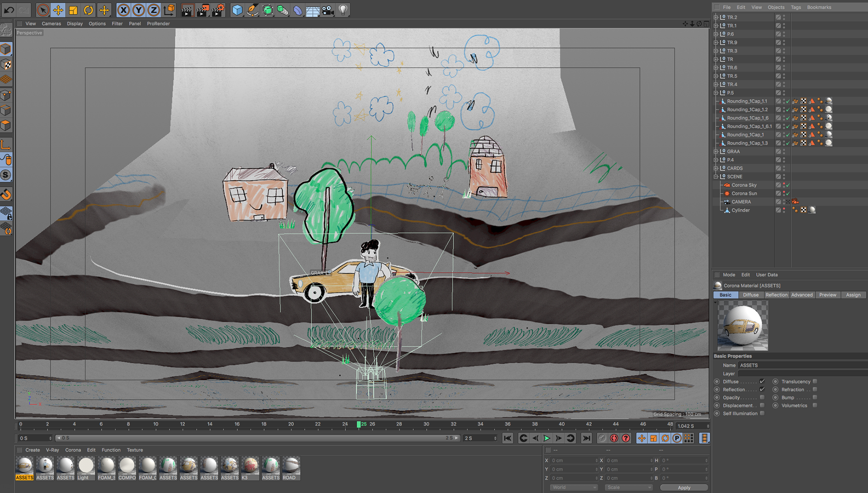Collapse the SCENE tree node
Screen dimensions: 868x493
tap(716, 177)
